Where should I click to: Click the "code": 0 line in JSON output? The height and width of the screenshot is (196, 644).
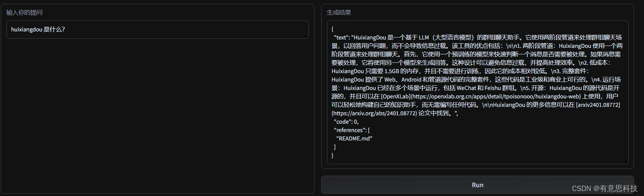point(346,122)
